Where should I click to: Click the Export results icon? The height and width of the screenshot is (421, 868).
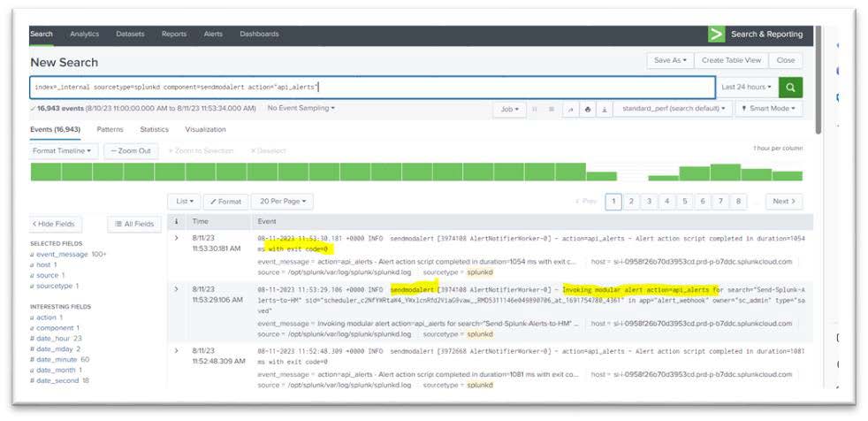605,109
